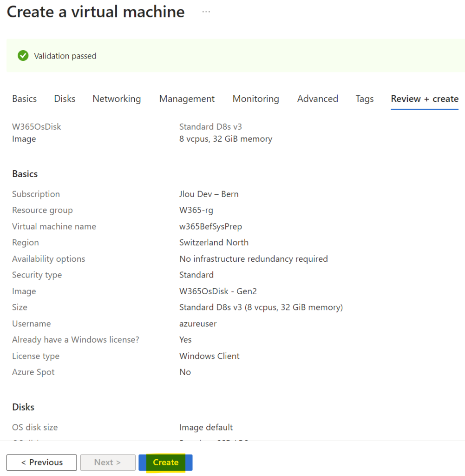Click the green Validation passed check icon
The width and height of the screenshot is (465, 476).
pos(23,56)
